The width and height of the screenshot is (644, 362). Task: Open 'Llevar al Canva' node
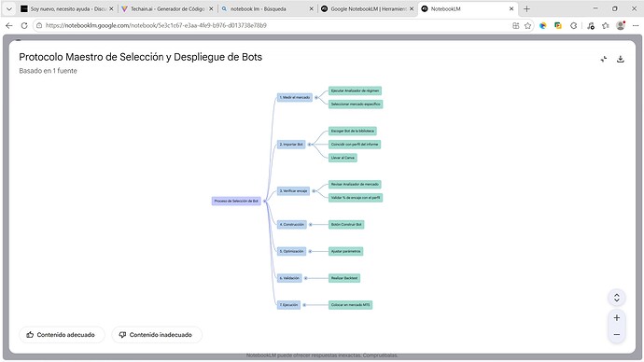[x=343, y=158]
